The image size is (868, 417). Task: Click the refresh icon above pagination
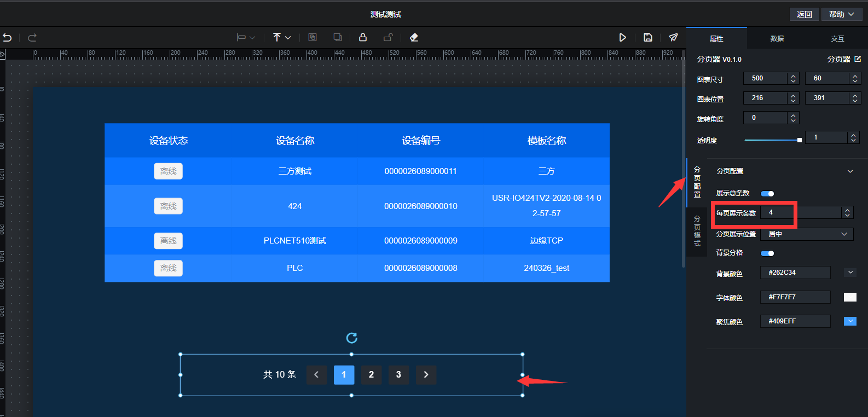352,338
